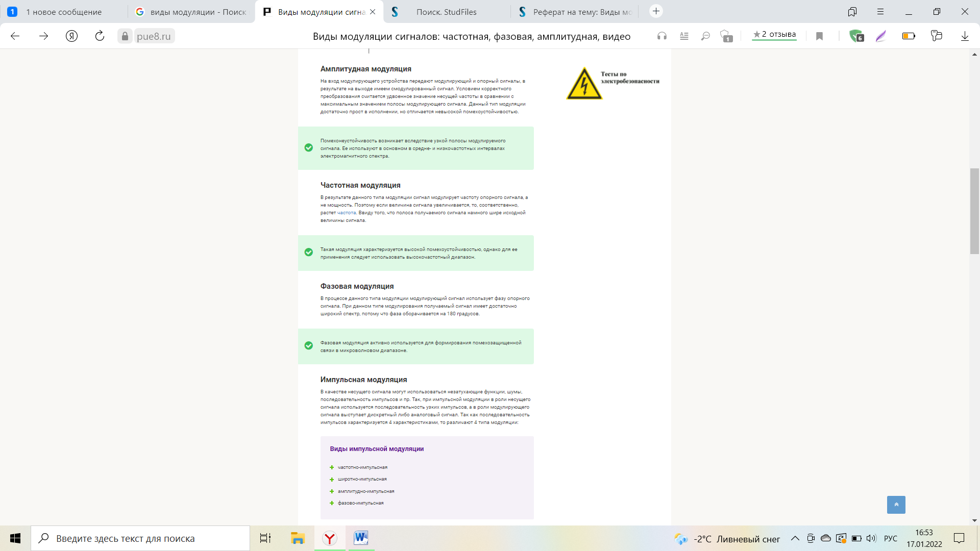Image resolution: width=980 pixels, height=551 pixels.
Task: Open the 2 отзыва site reviews
Action: coord(774,35)
